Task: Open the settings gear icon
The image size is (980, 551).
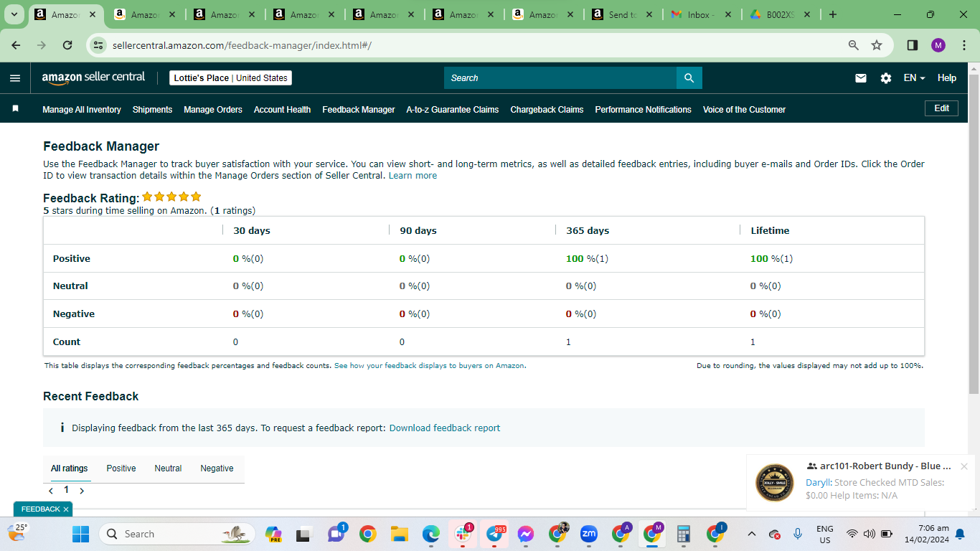Action: click(886, 78)
